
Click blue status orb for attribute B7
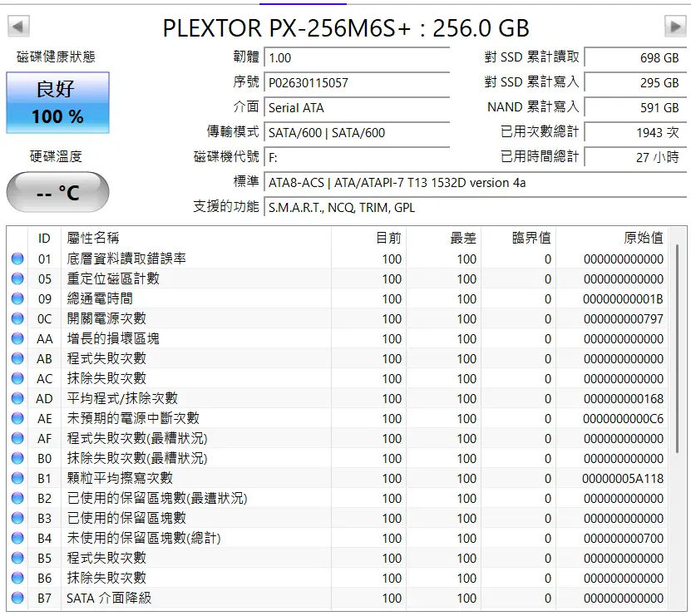pyautogui.click(x=17, y=598)
